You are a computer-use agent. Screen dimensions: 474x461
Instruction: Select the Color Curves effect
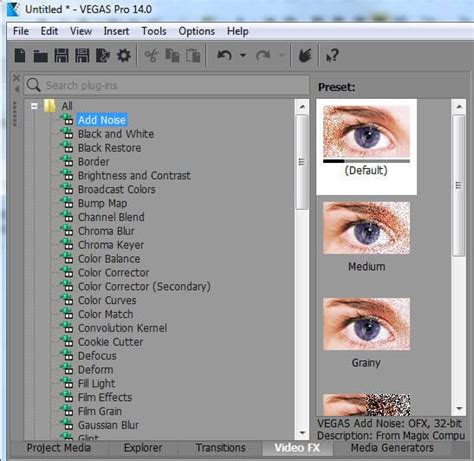107,300
